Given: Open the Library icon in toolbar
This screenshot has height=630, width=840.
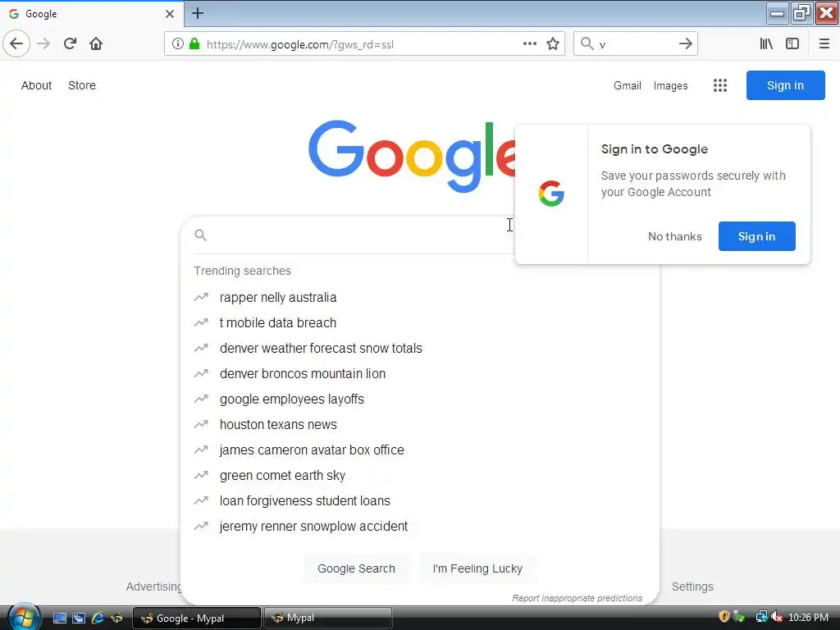Looking at the screenshot, I should click(x=766, y=44).
